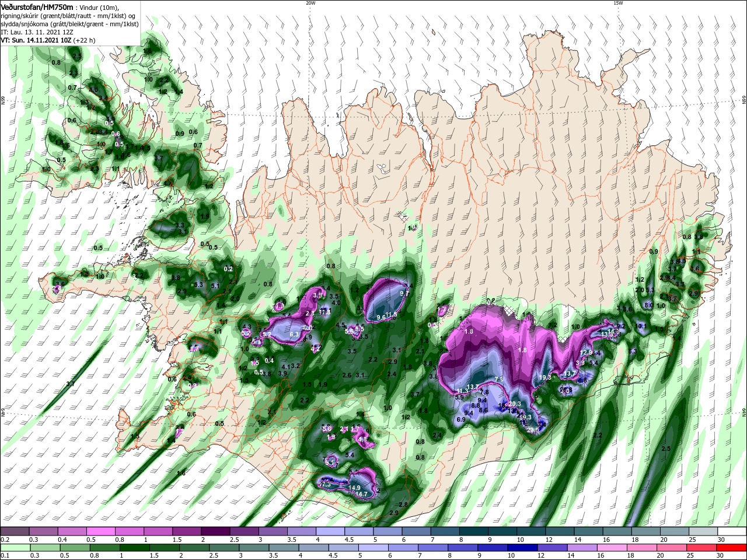Click the 20.3 precipitation value on the map
747x560 pixels.
coord(515,404)
